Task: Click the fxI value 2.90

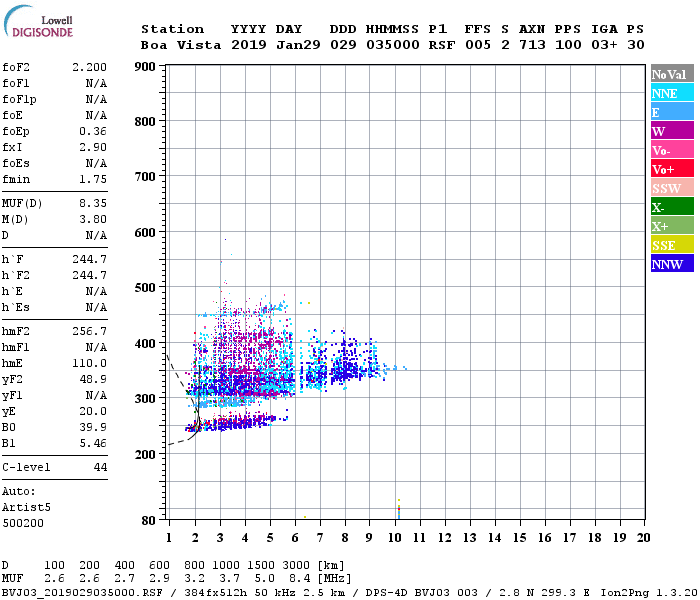Action: 93,147
